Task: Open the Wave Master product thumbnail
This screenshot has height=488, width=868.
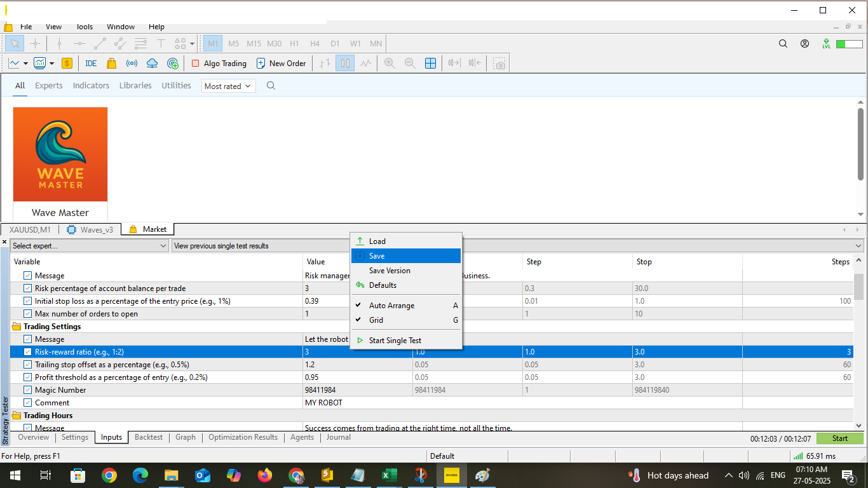Action: [60, 154]
